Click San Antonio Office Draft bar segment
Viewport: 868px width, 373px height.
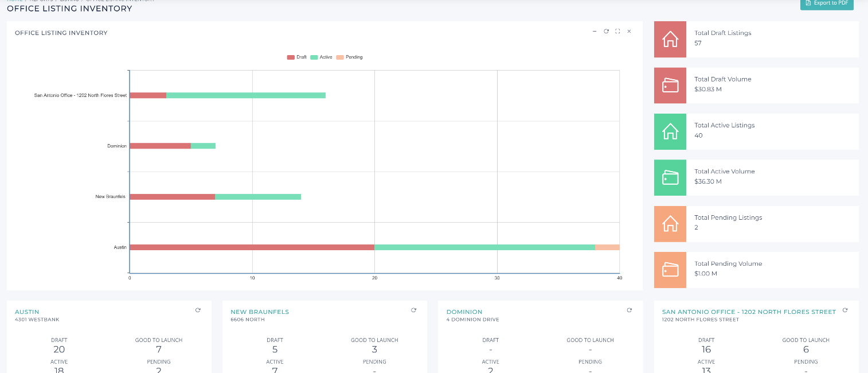(x=148, y=95)
